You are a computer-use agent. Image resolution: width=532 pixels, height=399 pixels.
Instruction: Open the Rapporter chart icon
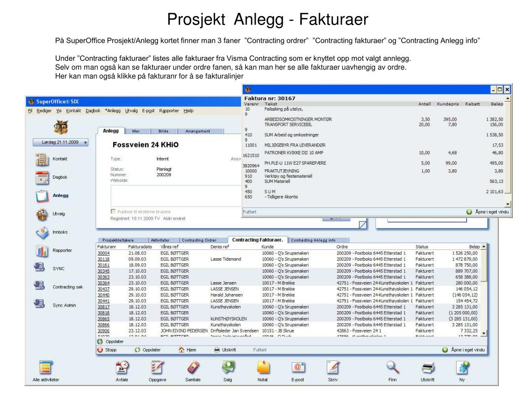coord(42,251)
